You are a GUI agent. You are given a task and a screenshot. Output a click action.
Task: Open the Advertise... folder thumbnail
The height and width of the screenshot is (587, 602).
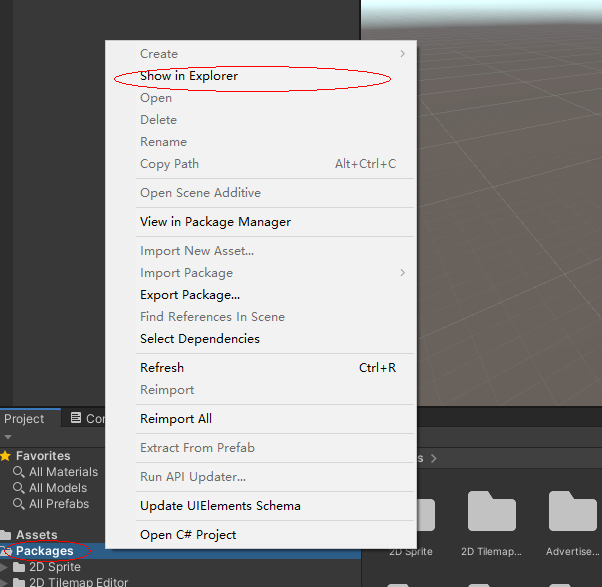[572, 511]
